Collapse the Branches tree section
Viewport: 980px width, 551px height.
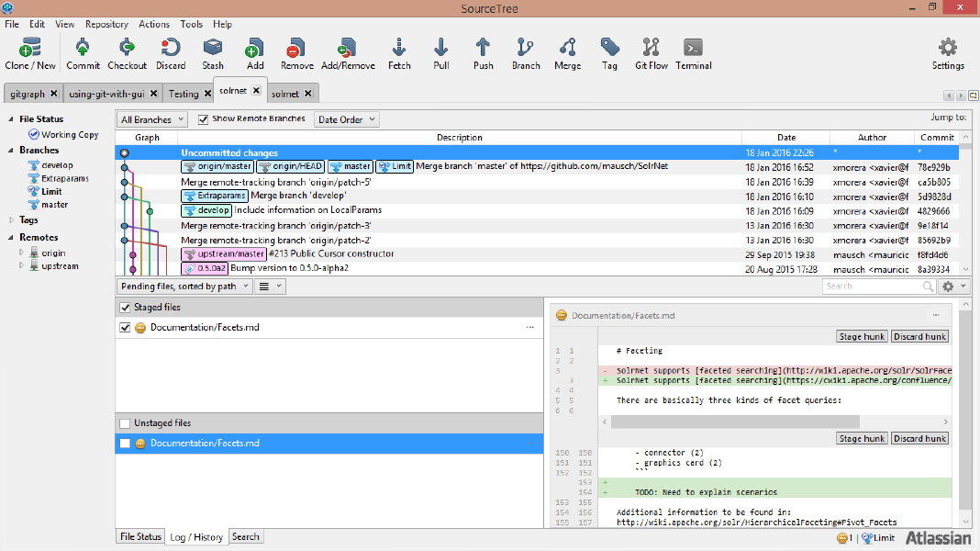11,150
